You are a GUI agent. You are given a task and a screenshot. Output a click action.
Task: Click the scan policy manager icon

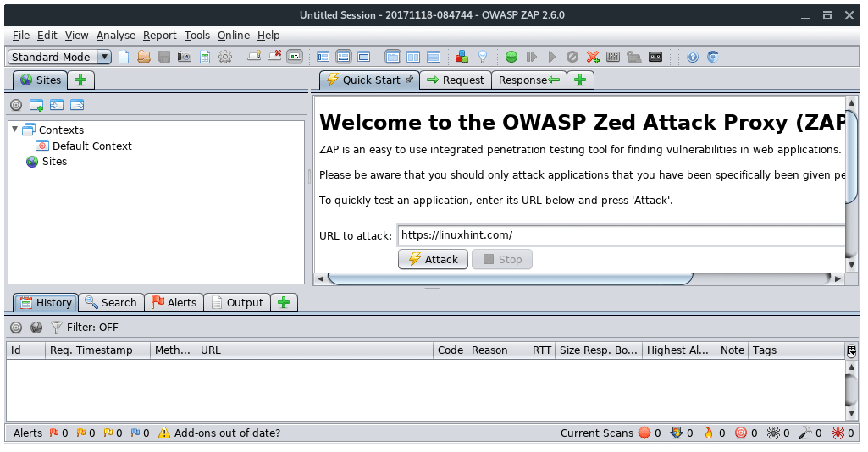coord(613,57)
